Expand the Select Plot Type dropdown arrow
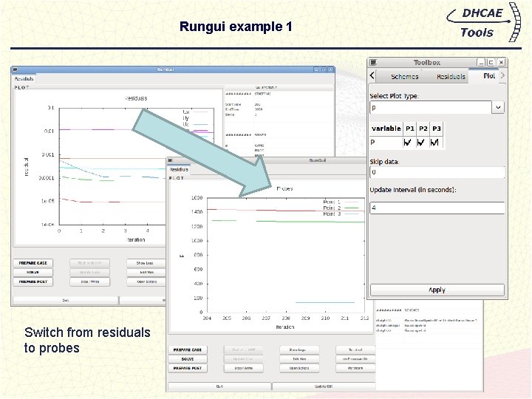This screenshot has width=532, height=399. (x=498, y=108)
